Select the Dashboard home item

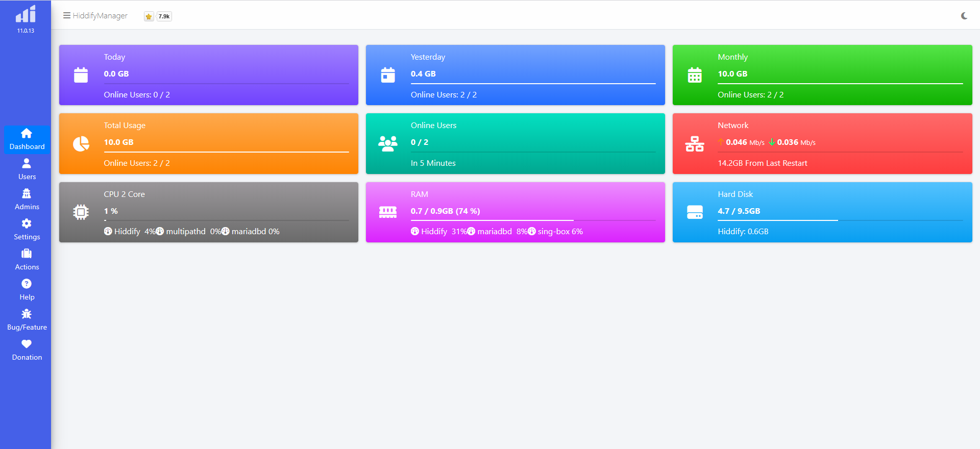point(27,139)
